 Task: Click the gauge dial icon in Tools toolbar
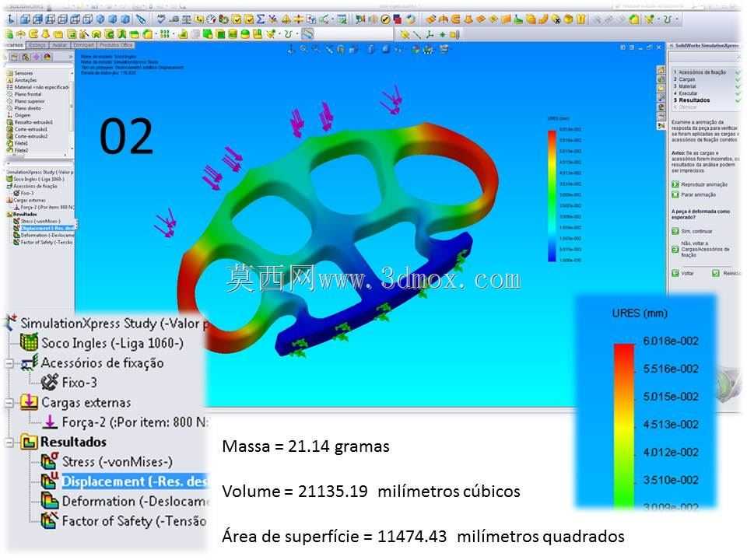pos(211,19)
